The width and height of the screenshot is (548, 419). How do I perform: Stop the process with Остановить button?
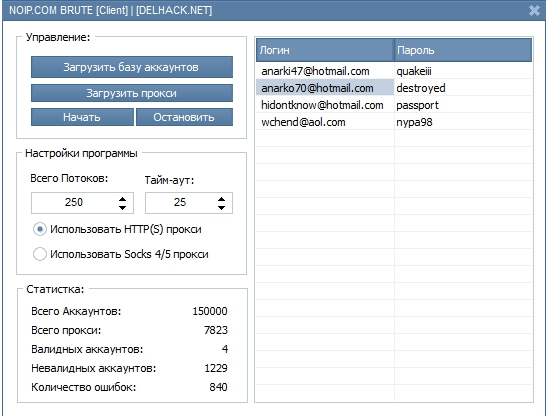pos(184,117)
